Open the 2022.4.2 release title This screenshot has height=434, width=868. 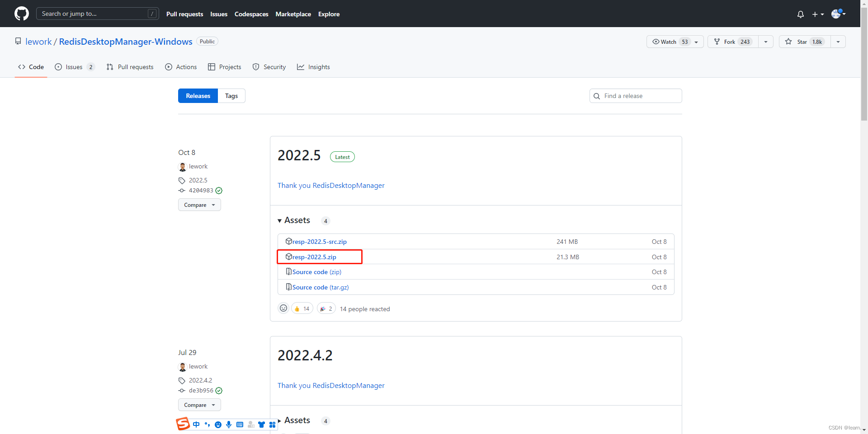tap(305, 355)
